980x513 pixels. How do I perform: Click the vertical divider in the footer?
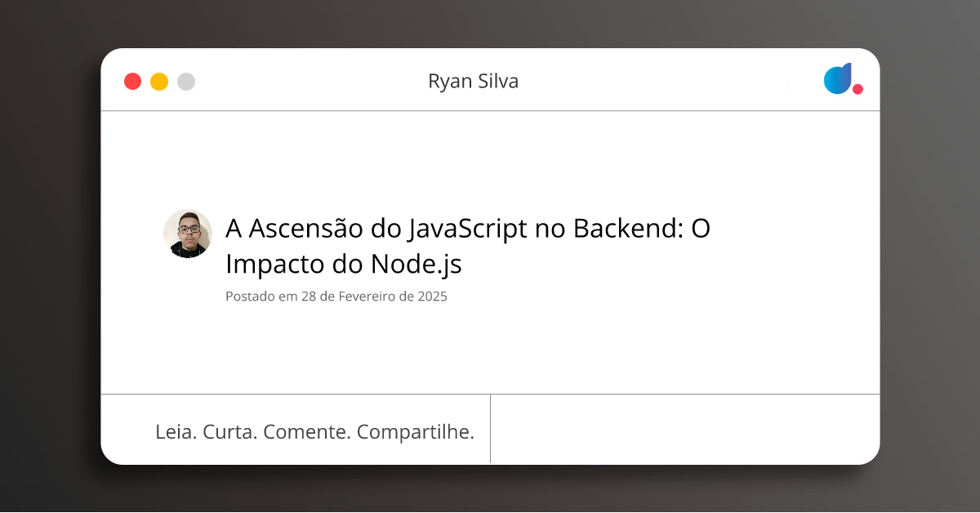click(x=490, y=429)
